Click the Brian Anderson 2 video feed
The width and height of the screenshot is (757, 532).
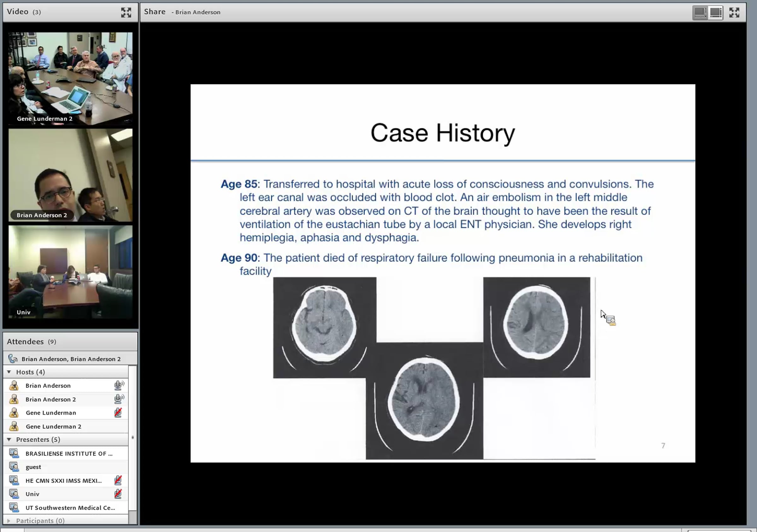coord(70,175)
